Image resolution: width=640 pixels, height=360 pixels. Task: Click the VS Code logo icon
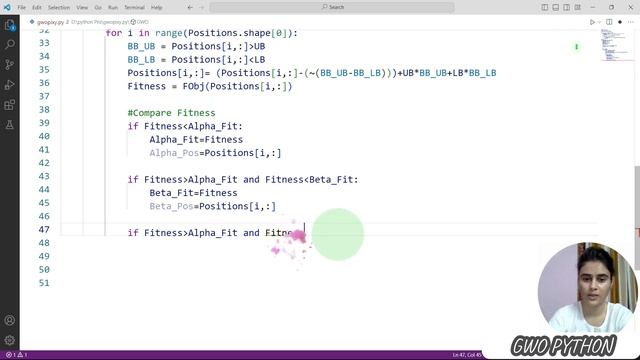[x=7, y=7]
